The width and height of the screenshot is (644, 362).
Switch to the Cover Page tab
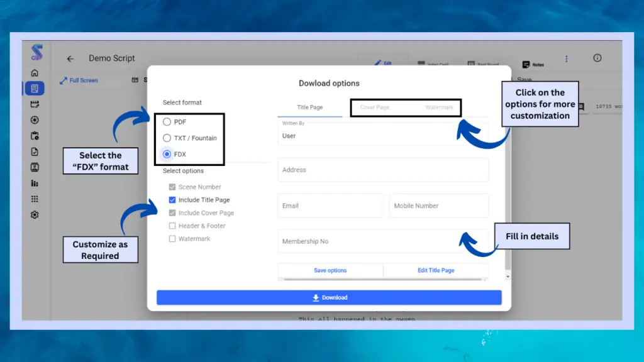375,107
